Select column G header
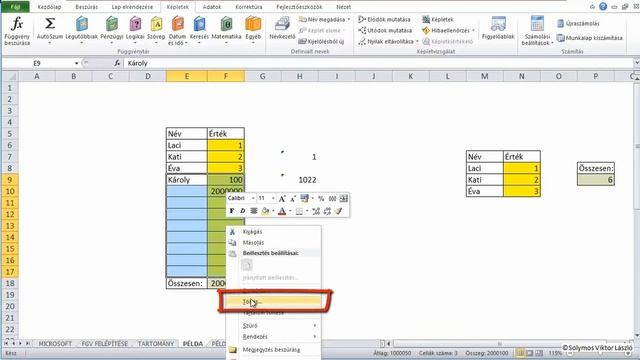The height and width of the screenshot is (360, 640). [x=262, y=76]
